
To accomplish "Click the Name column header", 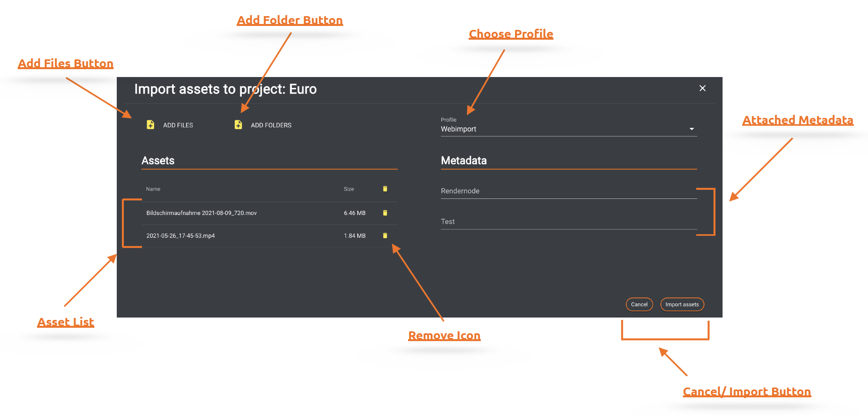I will [x=153, y=189].
